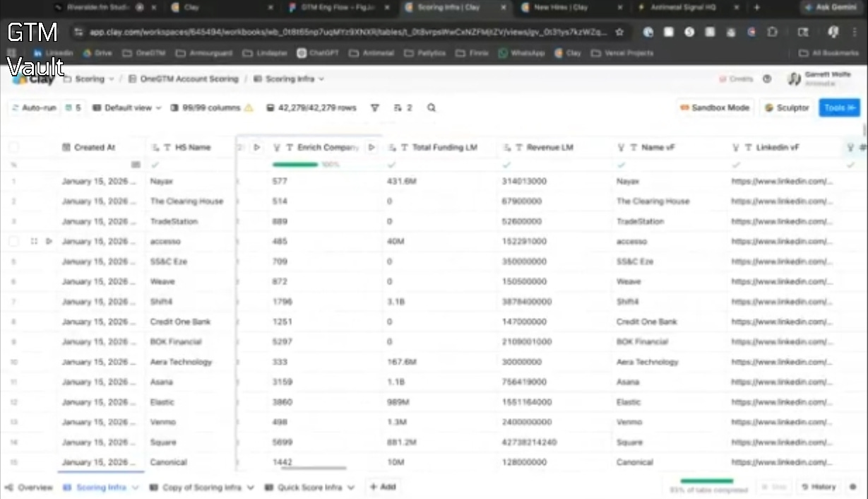Screen dimensions: 868x499
Task: Click the browser address bar URL
Action: [x=347, y=33]
